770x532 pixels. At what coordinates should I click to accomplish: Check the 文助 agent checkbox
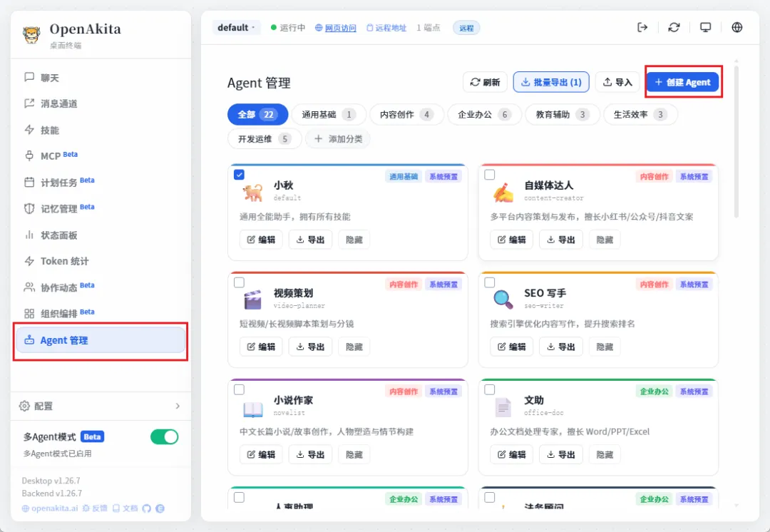point(490,389)
